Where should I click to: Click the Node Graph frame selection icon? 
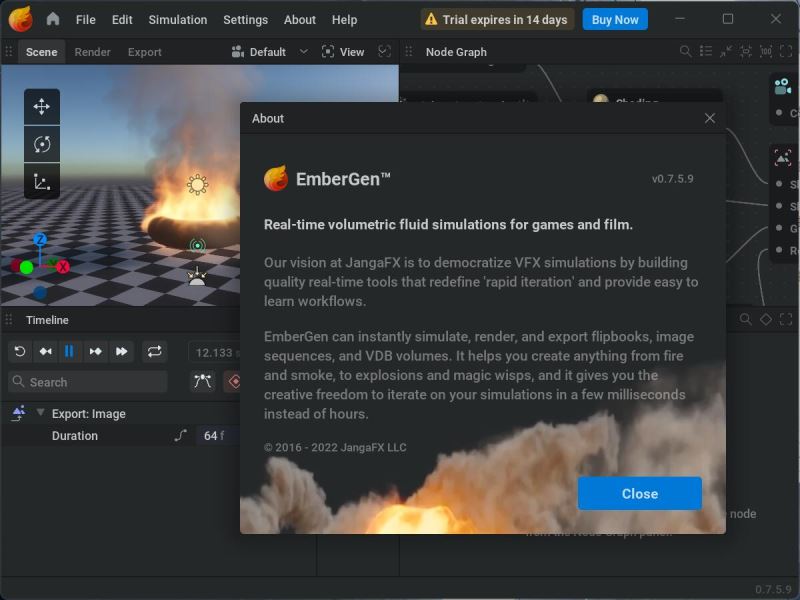(745, 52)
